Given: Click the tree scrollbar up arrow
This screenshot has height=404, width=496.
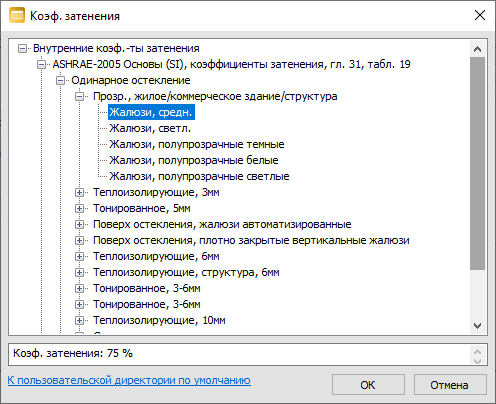Looking at the screenshot, I should [477, 49].
